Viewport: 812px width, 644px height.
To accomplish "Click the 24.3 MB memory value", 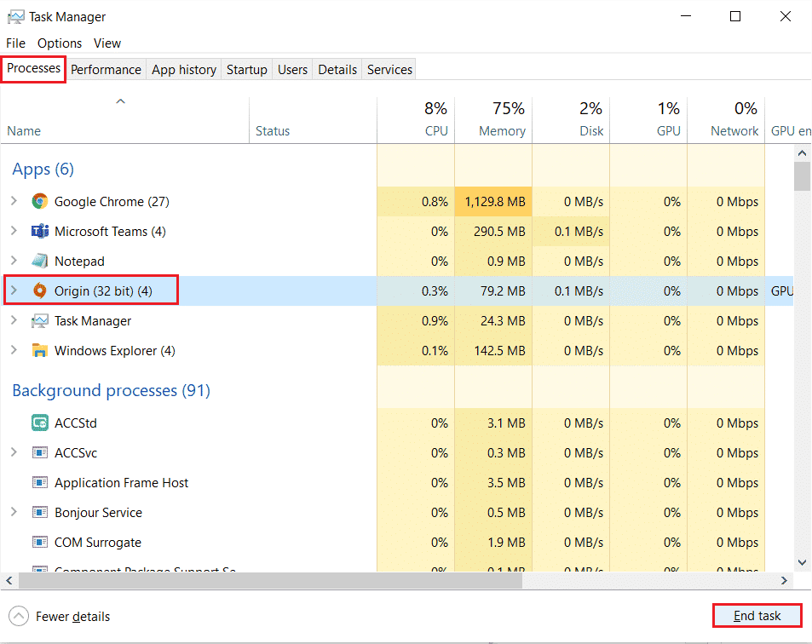I will pyautogui.click(x=503, y=321).
